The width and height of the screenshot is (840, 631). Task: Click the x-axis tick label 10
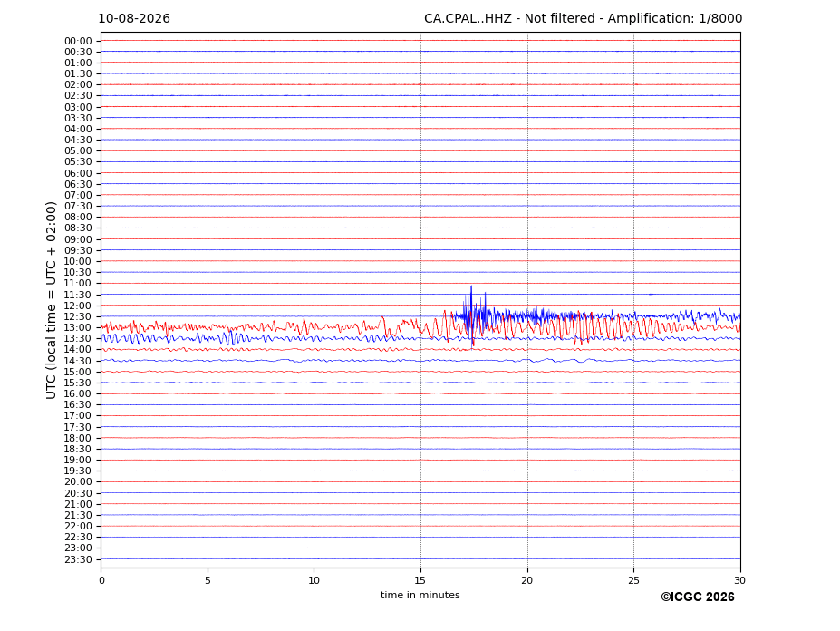coord(314,580)
